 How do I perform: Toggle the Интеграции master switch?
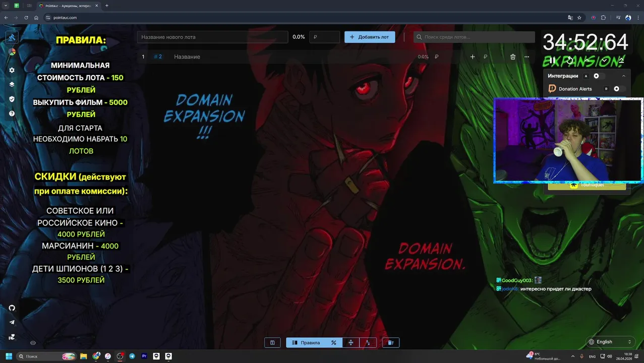[599, 76]
